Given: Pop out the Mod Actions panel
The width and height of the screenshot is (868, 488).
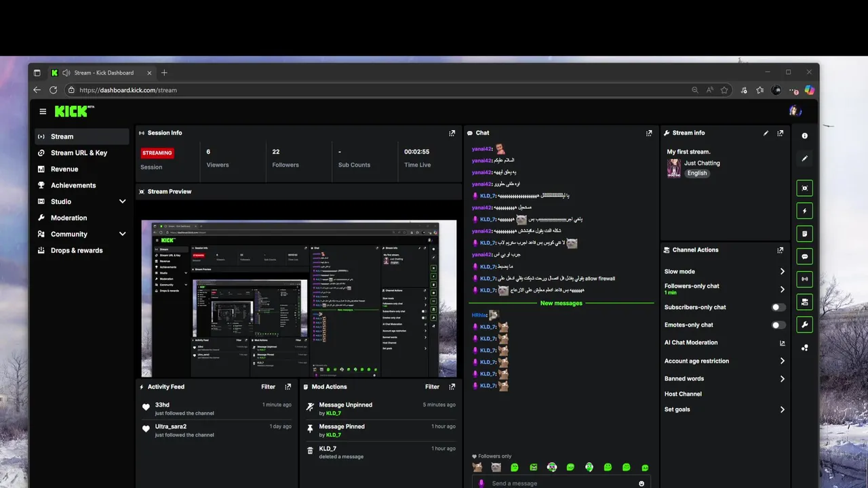Looking at the screenshot, I should [452, 387].
